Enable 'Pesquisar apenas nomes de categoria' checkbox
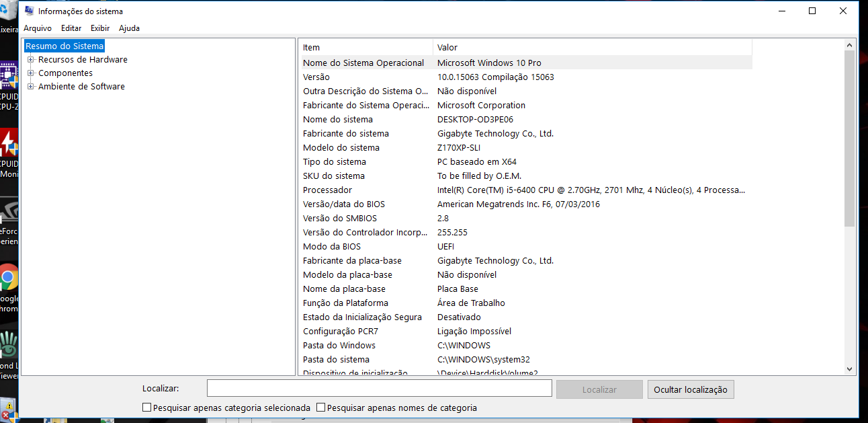The width and height of the screenshot is (868, 423). click(x=320, y=408)
